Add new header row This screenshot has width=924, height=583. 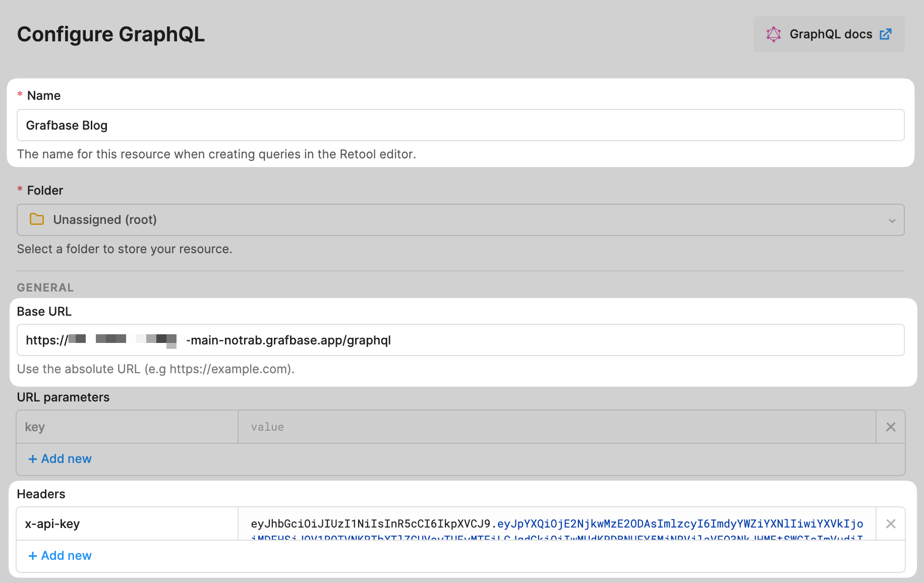tap(60, 556)
